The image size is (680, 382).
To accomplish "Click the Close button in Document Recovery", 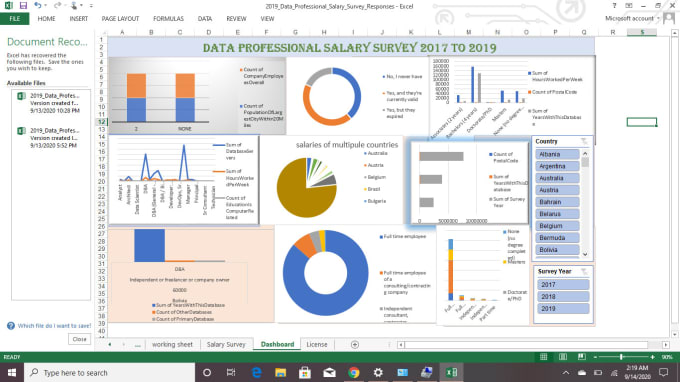I will pos(79,339).
